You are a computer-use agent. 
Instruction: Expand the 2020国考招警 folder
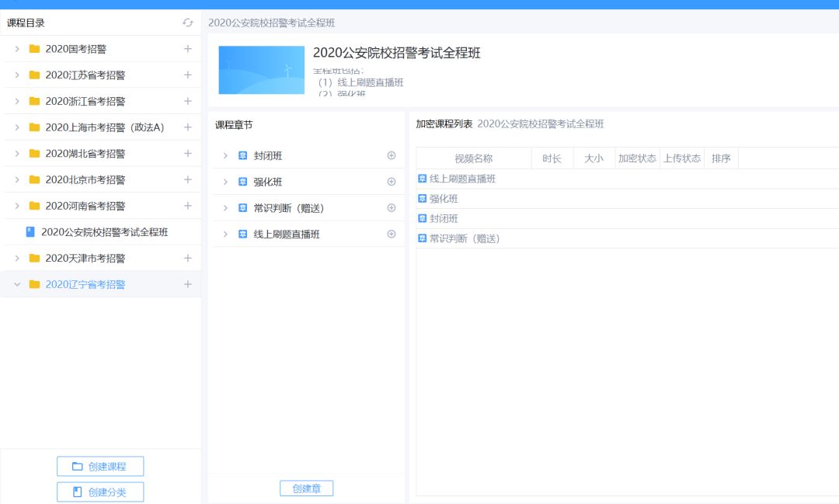[17, 49]
